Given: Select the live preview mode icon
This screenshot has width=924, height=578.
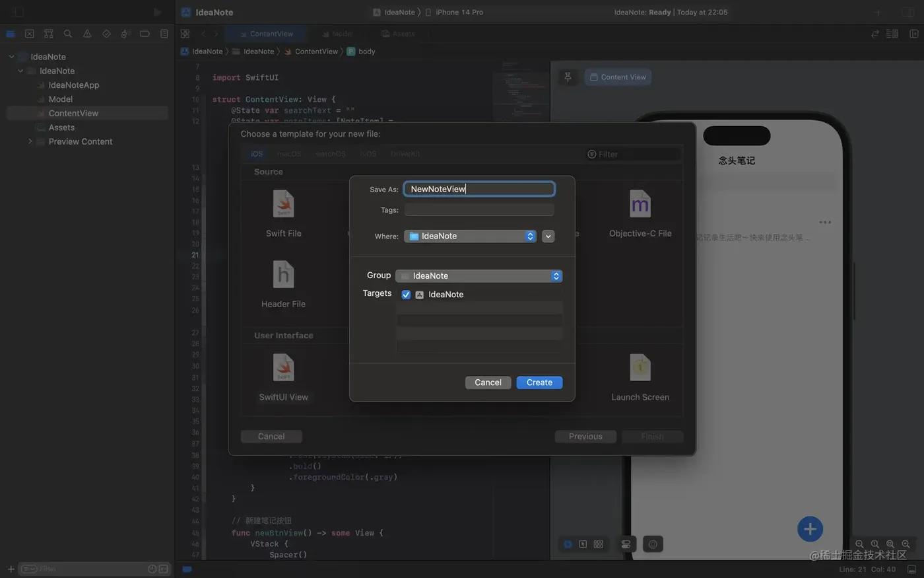Looking at the screenshot, I should (x=568, y=544).
